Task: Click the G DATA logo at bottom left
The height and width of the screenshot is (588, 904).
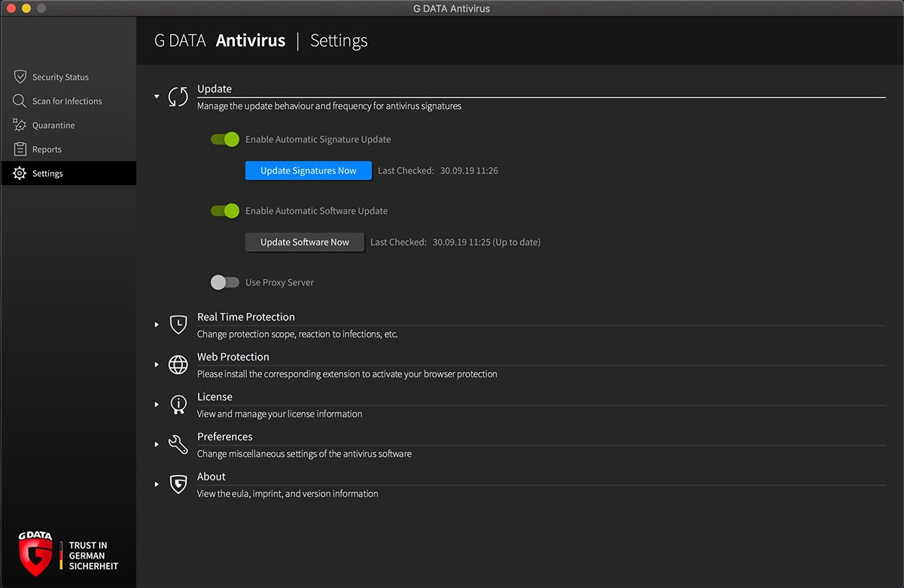Action: pos(36,553)
